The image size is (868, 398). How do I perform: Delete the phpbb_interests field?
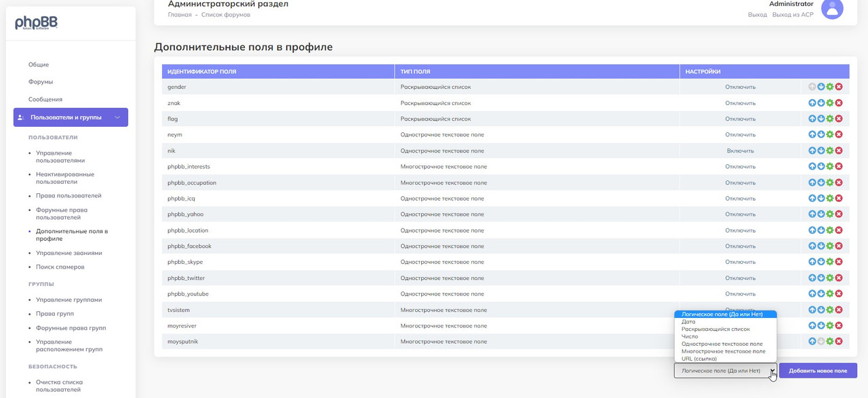click(839, 167)
